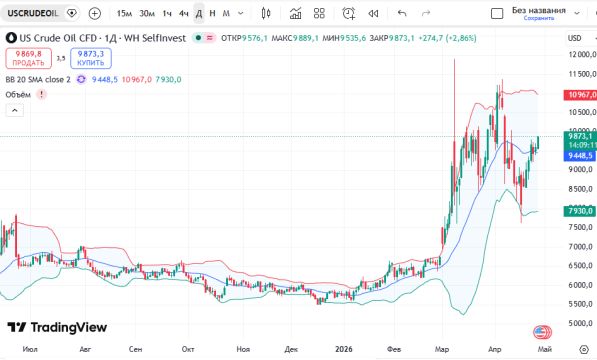Select the monthly М timeframe

(226, 13)
